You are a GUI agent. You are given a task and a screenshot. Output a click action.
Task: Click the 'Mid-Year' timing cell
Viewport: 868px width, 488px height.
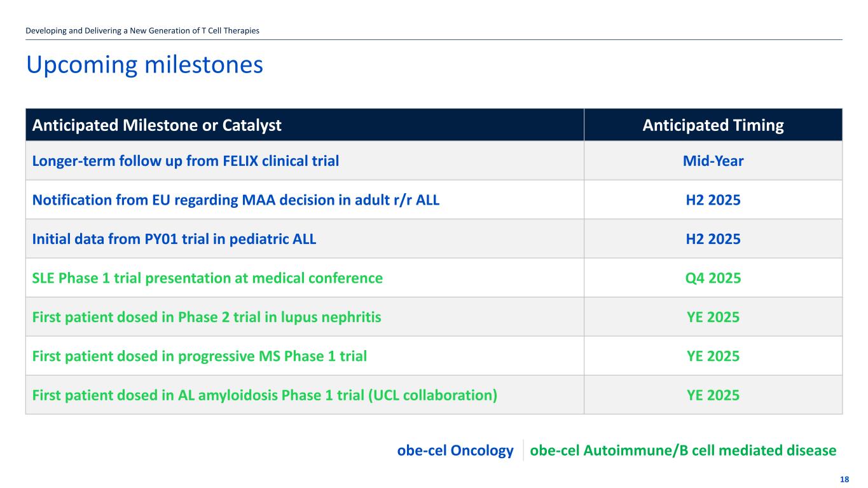713,161
